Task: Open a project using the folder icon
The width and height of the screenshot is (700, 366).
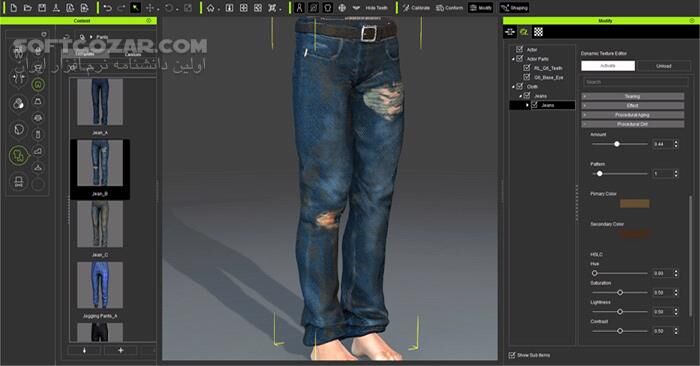Action: (x=28, y=8)
